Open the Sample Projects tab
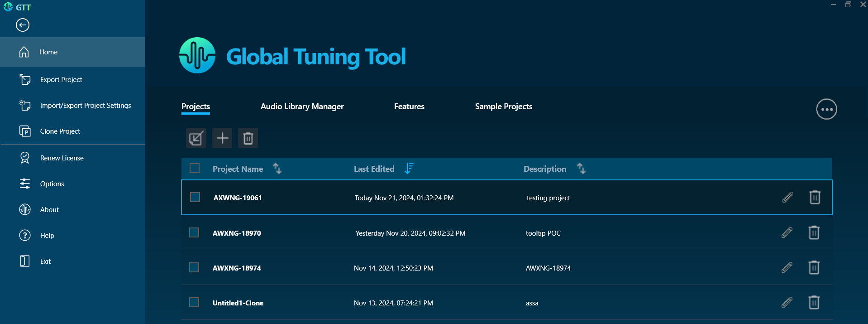The width and height of the screenshot is (868, 324). pyautogui.click(x=504, y=106)
